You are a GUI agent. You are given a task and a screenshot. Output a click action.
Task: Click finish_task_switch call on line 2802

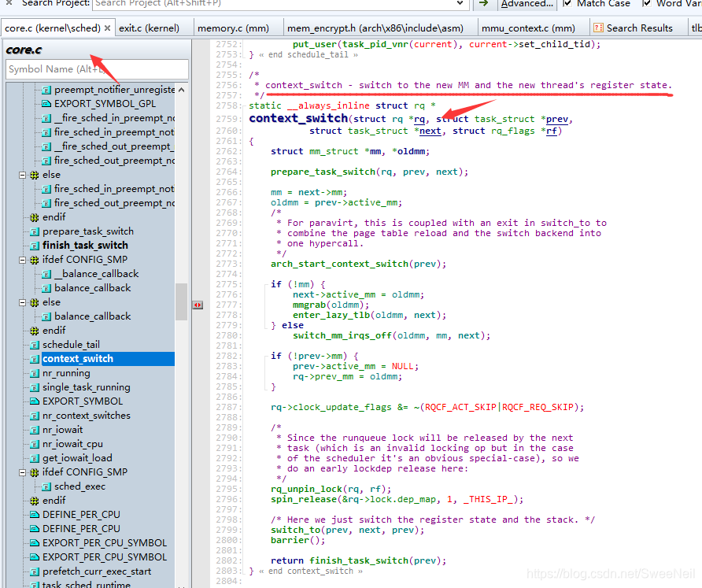[x=359, y=560]
